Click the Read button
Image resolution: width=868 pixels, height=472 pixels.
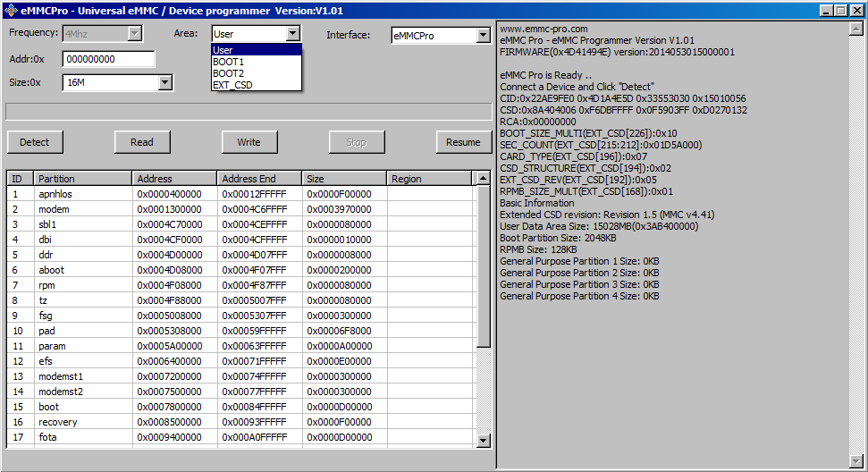(x=142, y=142)
